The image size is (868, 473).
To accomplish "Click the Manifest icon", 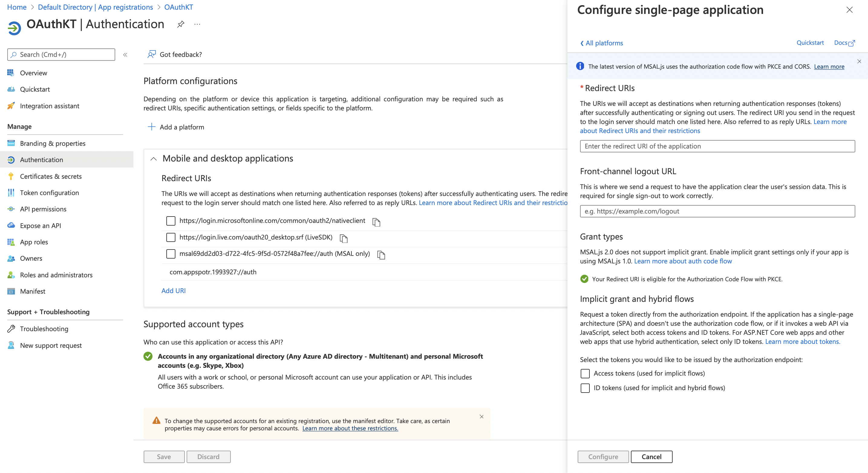I will [11, 292].
